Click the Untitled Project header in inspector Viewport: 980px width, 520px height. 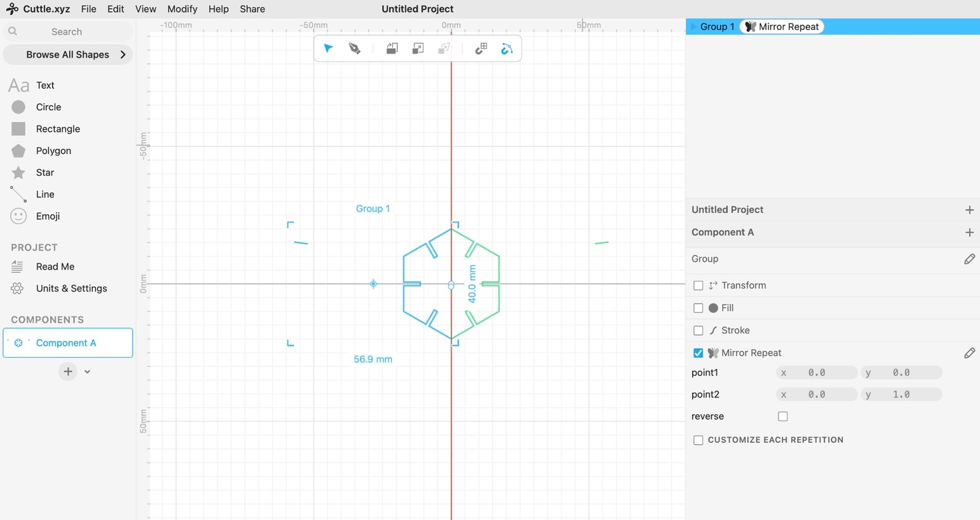click(728, 210)
